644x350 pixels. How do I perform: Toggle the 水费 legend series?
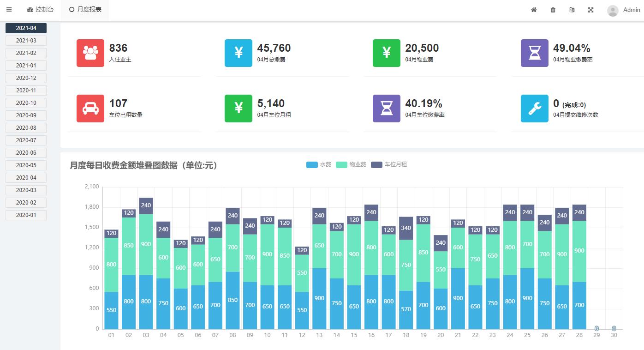[319, 165]
